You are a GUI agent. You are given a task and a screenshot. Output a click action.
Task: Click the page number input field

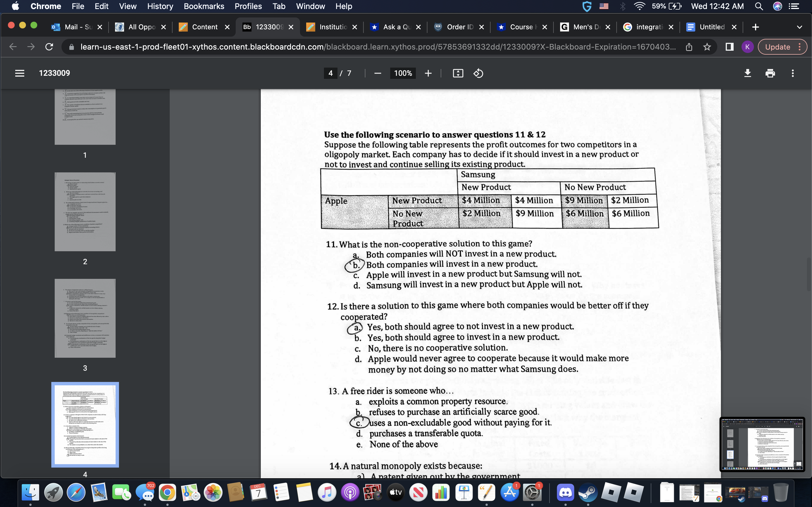(x=330, y=73)
